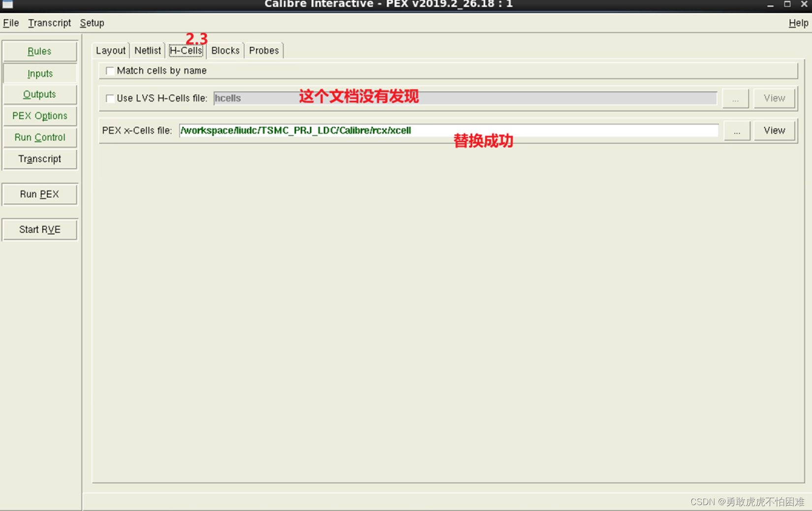Switch to the Netlist tab
Image resolution: width=812 pixels, height=511 pixels.
point(148,51)
